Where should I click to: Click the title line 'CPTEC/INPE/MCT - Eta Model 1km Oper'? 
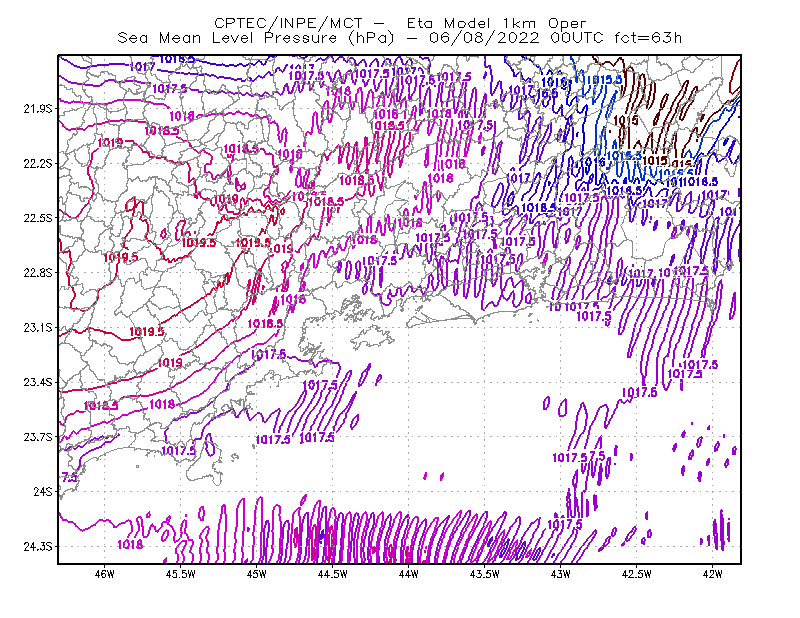coord(400,23)
